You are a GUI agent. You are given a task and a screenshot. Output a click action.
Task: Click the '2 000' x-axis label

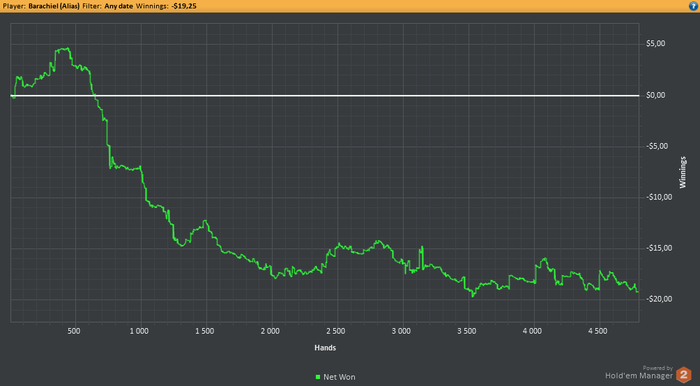[x=270, y=331]
